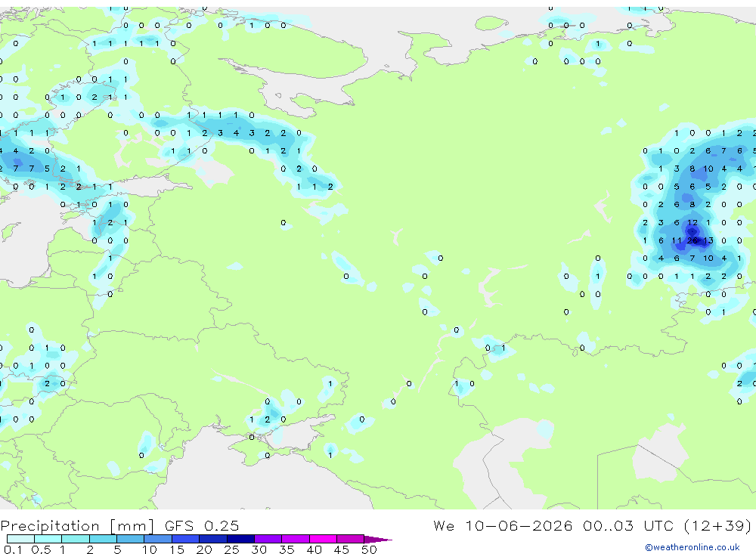This screenshot has height=554, width=756.
Task: Click the 35–40 mm purple legend swatch
Action: pyautogui.click(x=295, y=539)
